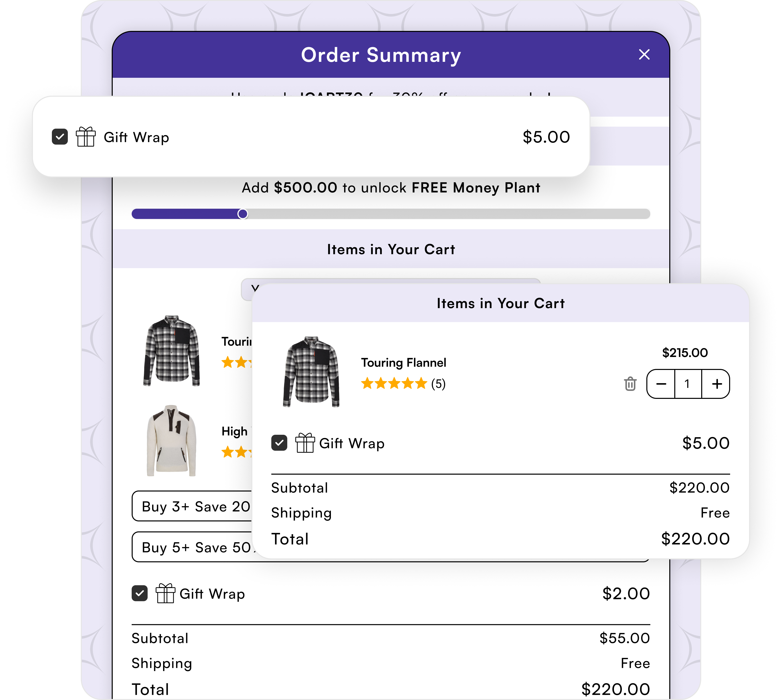782x700 pixels.
Task: Click the gift icon just above Subtotal $220.00
Action: 305,443
